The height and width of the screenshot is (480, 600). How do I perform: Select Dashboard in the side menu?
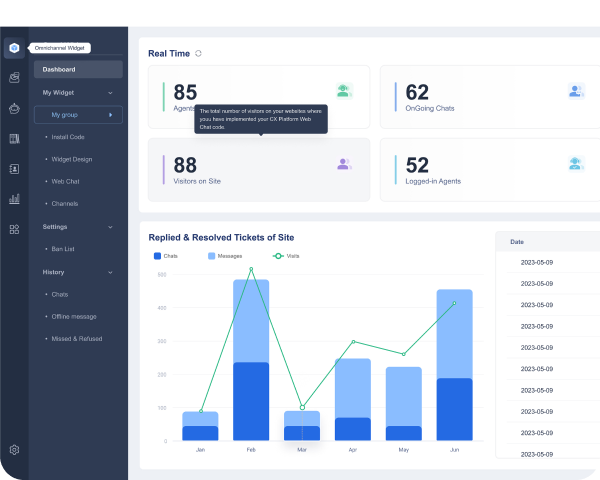click(78, 69)
